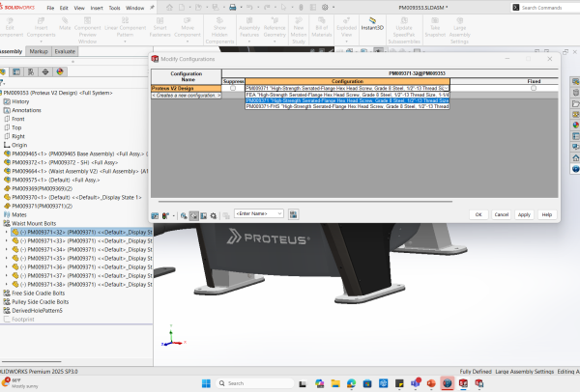Select DerivedHolePattern5 in the tree
The image size is (580, 392).
(x=37, y=310)
